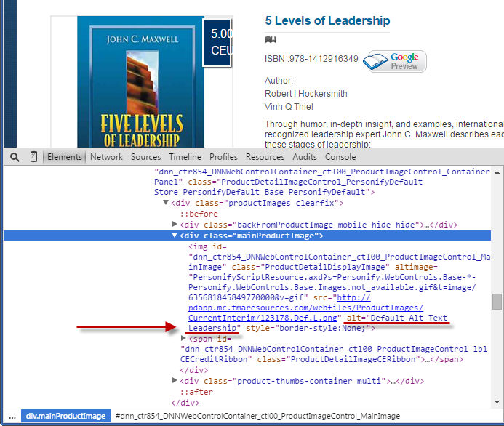504x426 pixels.
Task: Click author name Vinh Q Thiel
Action: pos(289,107)
